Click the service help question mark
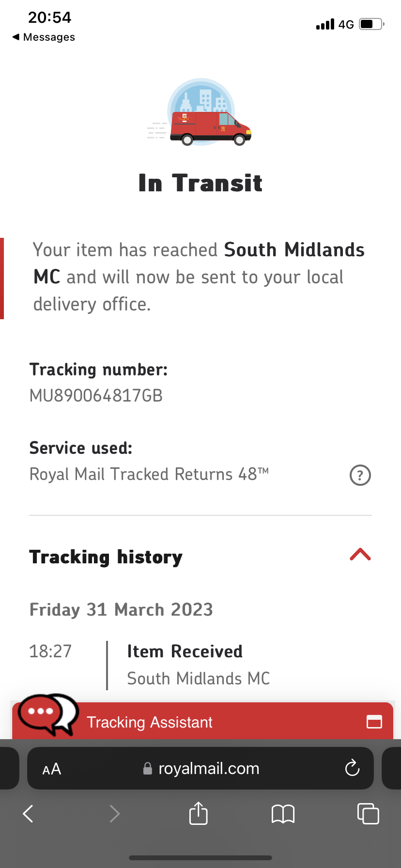 tap(360, 475)
